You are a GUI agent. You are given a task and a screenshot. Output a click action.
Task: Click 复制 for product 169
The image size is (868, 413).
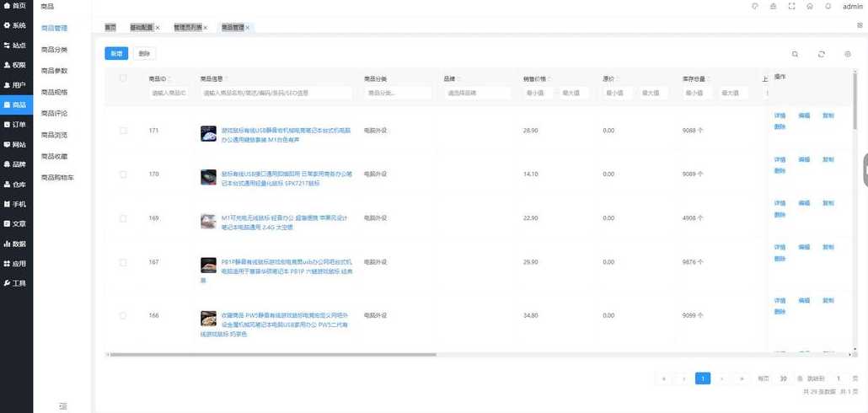(x=828, y=203)
